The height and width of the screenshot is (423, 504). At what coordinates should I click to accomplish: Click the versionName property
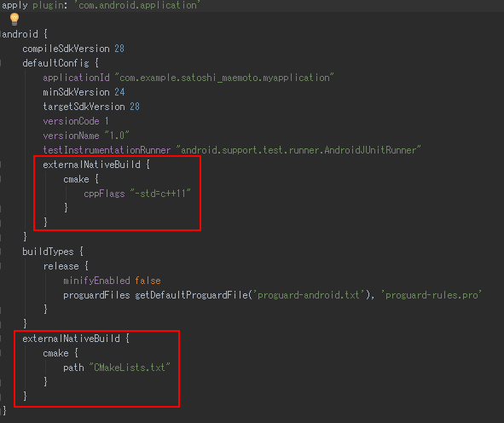pyautogui.click(x=71, y=136)
